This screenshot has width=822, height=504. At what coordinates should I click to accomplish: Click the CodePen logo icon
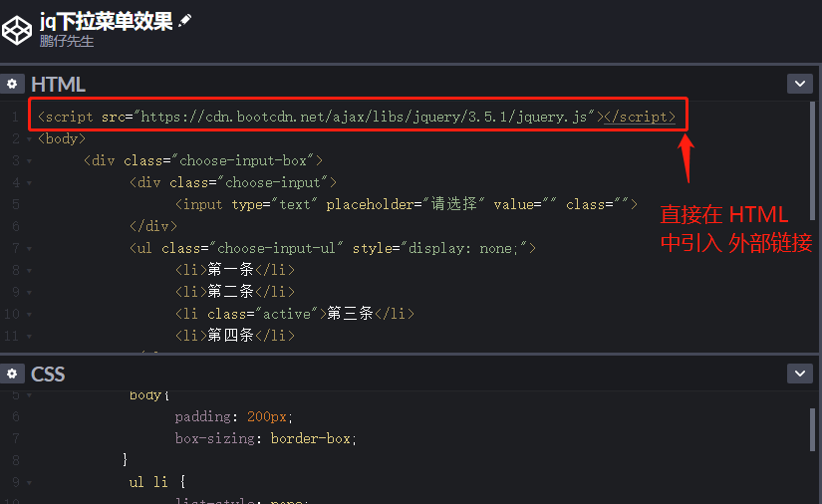pos(17,30)
